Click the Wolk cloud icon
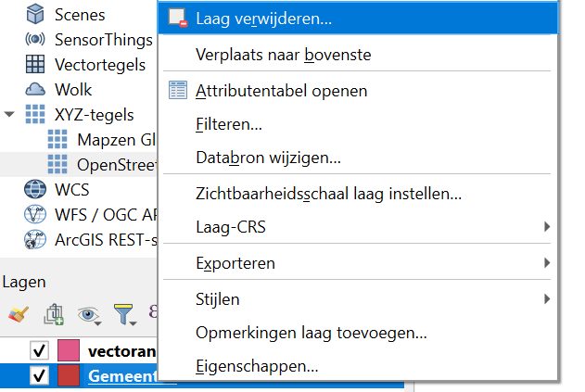Image resolution: width=585 pixels, height=392 pixels. coord(35,90)
